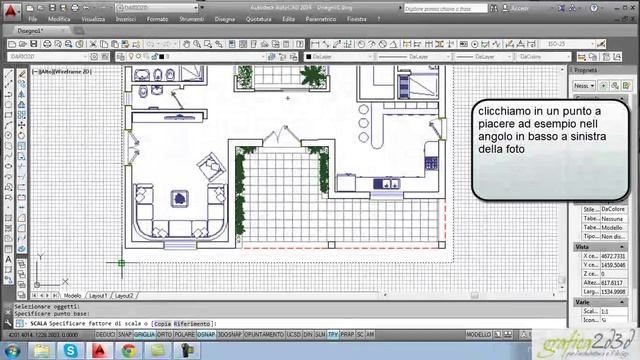Toggle POLARE tracking in status bar

tap(184, 334)
